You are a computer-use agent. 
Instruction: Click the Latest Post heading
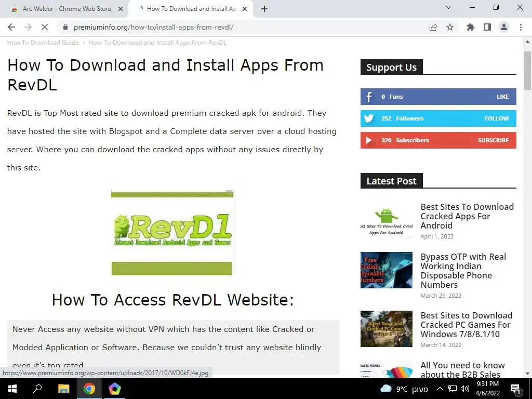tap(392, 181)
